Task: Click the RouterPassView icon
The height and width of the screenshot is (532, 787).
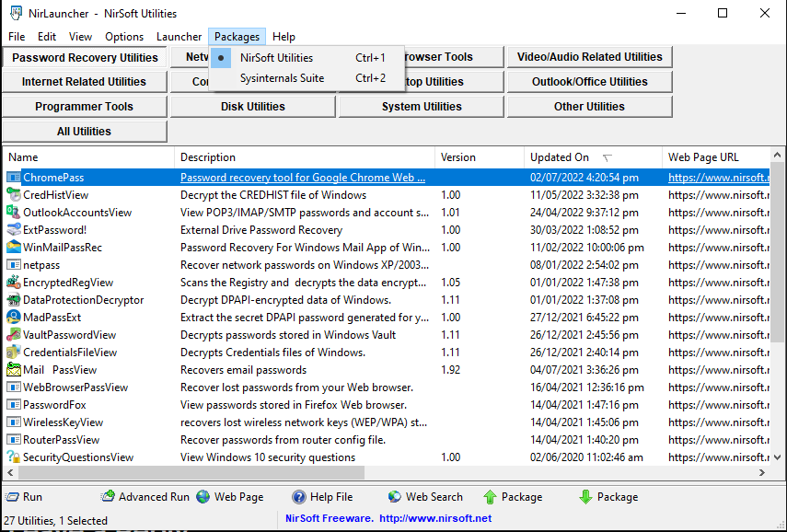Action: (14, 440)
